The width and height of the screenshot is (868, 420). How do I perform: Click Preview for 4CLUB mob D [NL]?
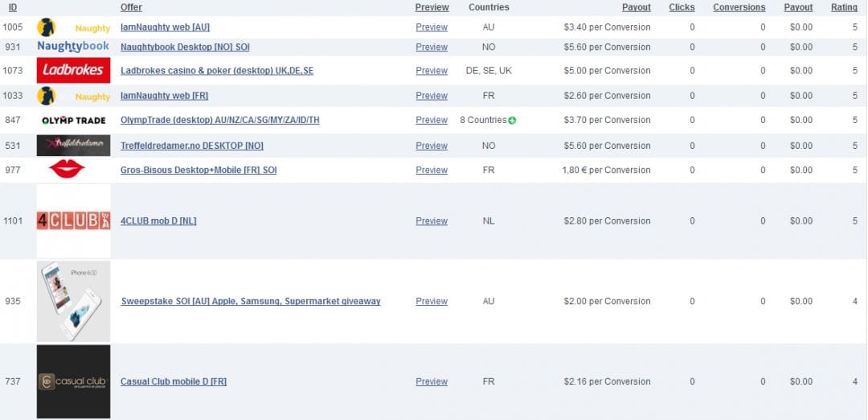432,221
